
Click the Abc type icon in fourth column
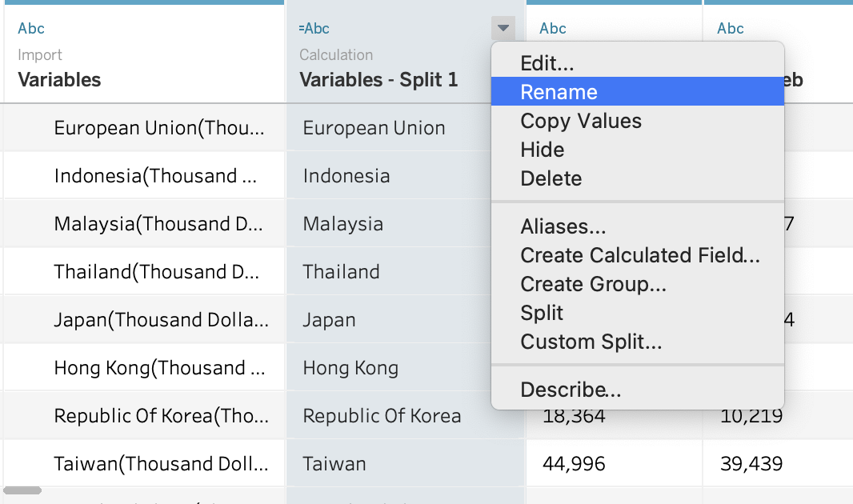coord(731,29)
